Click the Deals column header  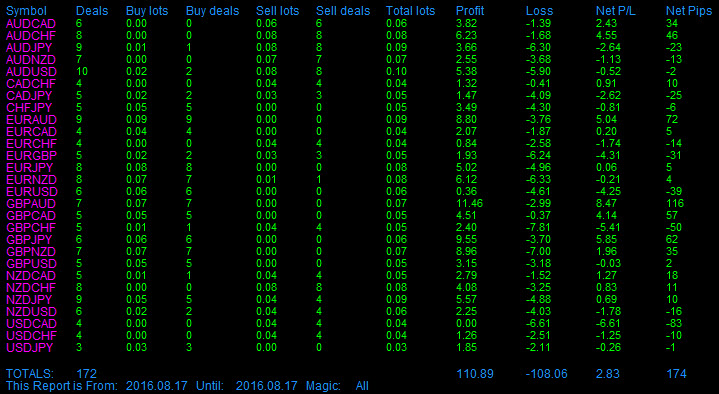92,11
